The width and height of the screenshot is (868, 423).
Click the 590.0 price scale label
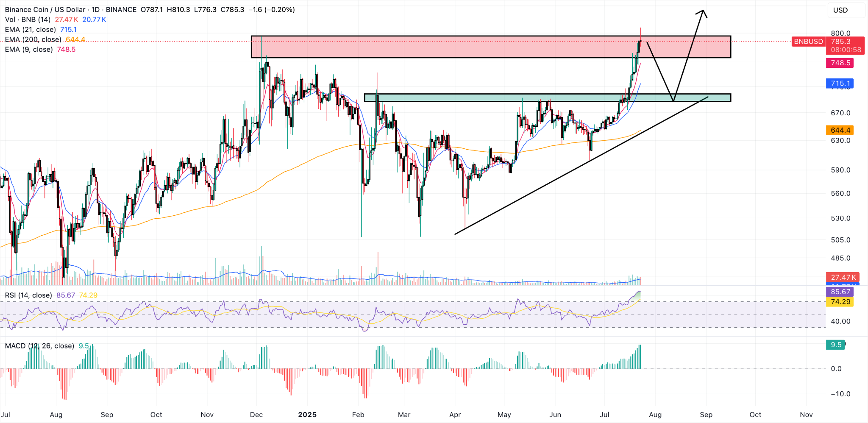840,170
